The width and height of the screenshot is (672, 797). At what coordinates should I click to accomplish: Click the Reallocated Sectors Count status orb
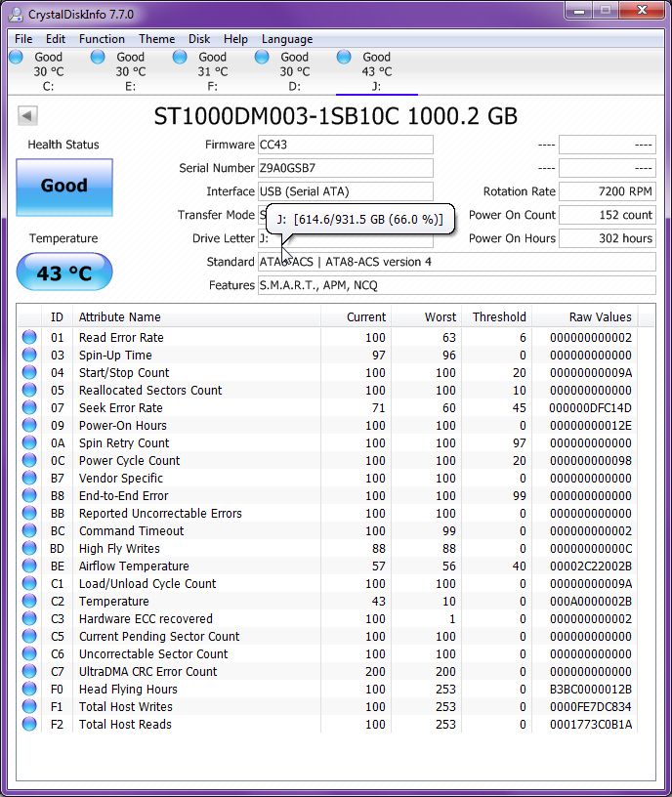tap(29, 390)
